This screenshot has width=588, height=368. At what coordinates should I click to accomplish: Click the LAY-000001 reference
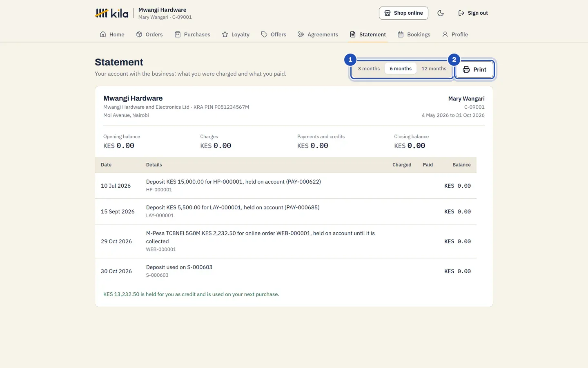click(160, 215)
